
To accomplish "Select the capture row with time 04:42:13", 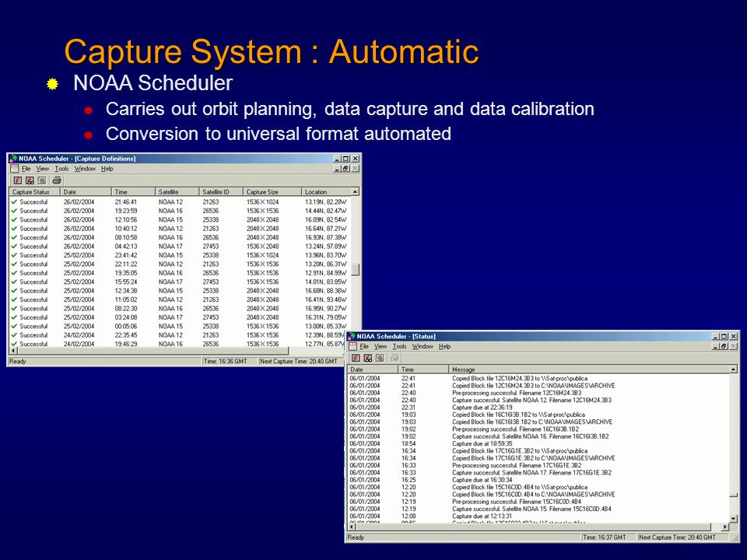I will pyautogui.click(x=180, y=247).
